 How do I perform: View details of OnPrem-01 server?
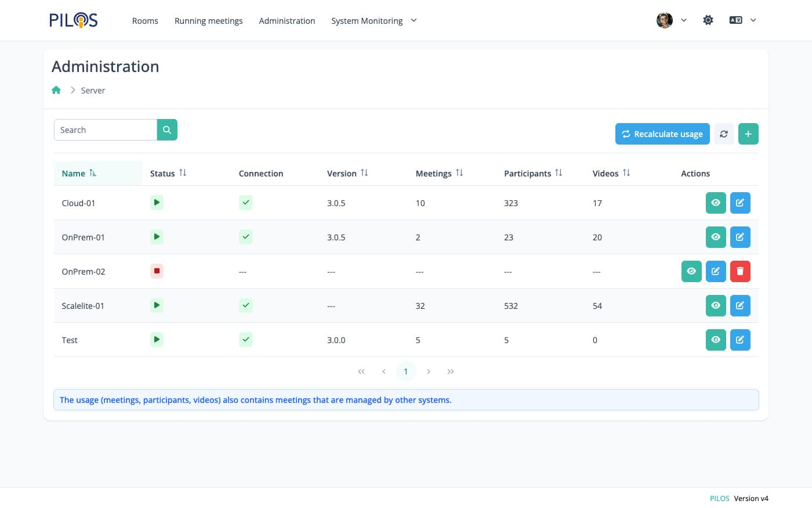716,237
